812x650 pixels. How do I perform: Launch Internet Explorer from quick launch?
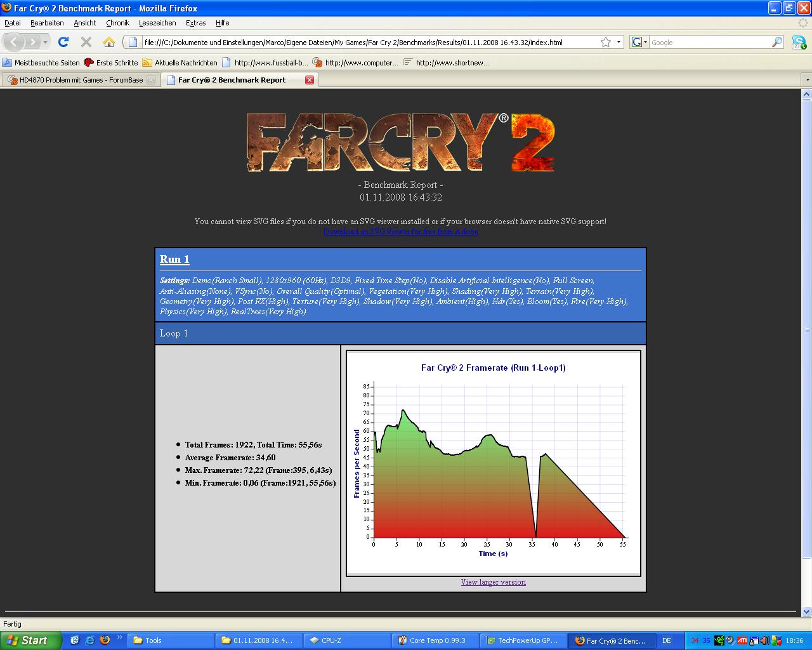pos(89,640)
